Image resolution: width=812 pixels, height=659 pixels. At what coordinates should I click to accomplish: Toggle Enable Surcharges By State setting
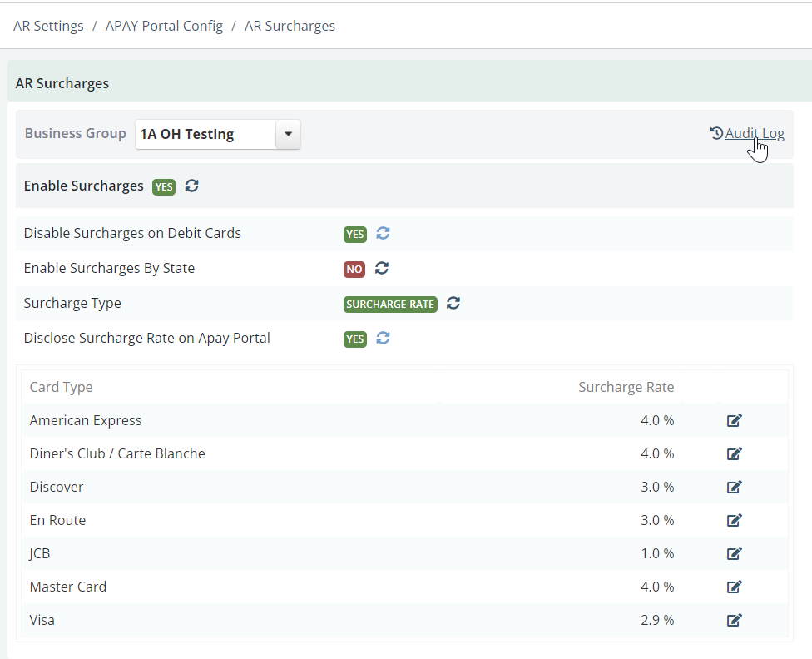tap(382, 268)
